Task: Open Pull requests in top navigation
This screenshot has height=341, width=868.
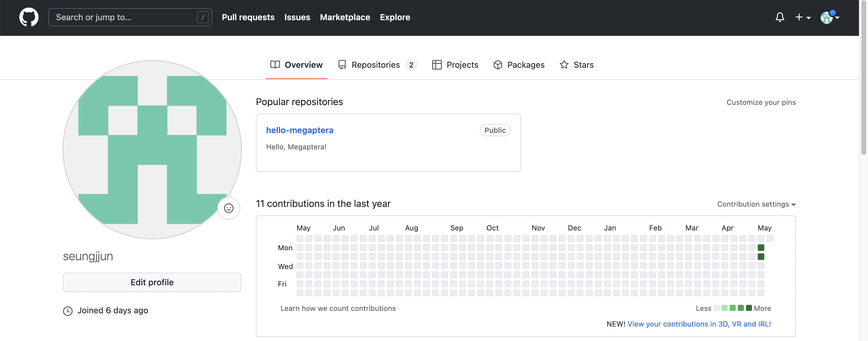Action: (248, 17)
